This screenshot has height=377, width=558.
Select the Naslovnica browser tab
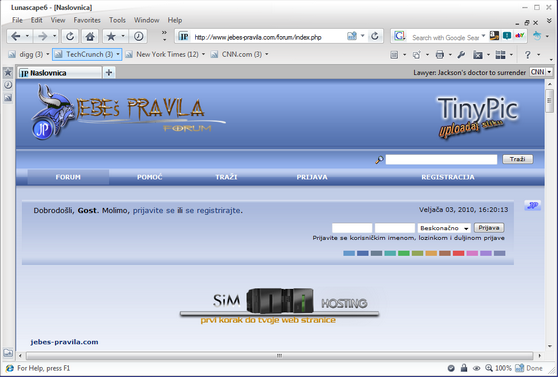pyautogui.click(x=60, y=73)
